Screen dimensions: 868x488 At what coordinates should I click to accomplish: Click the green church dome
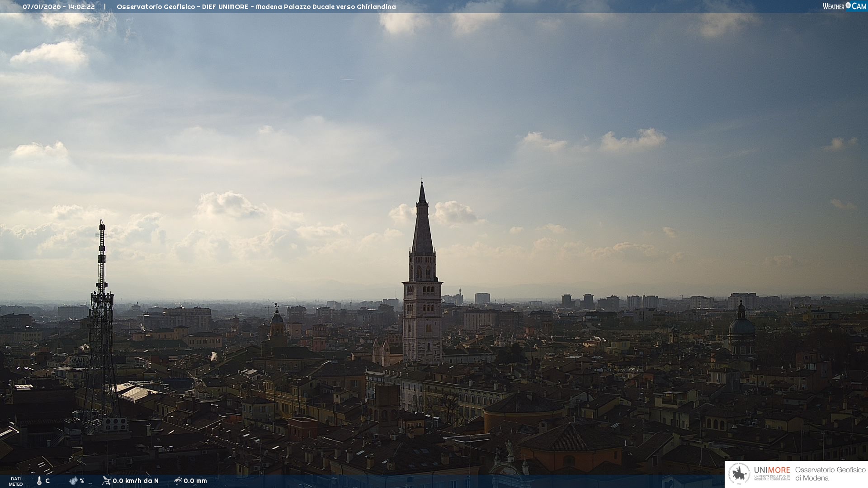[x=741, y=326]
